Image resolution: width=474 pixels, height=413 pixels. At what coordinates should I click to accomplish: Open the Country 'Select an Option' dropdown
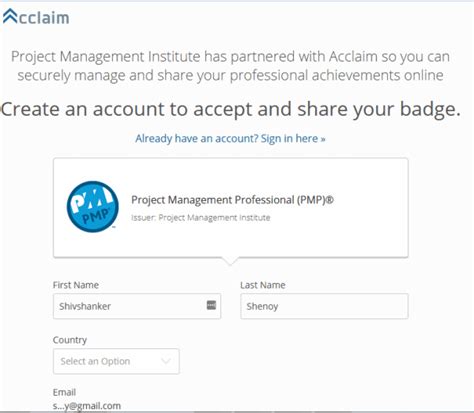click(x=116, y=361)
